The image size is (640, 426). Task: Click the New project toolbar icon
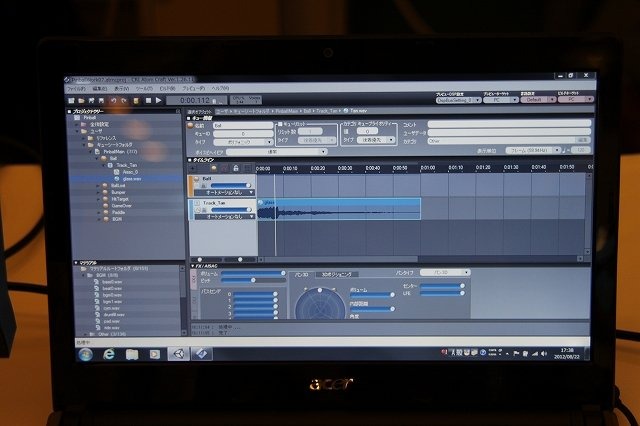click(71, 100)
